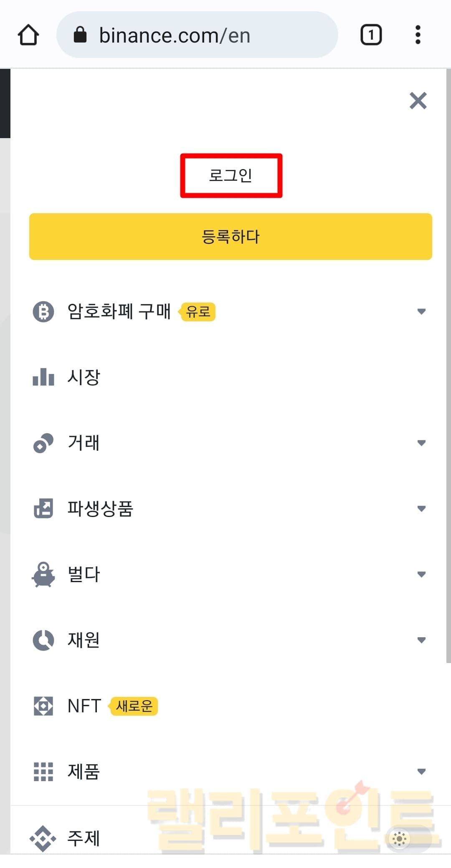
Task: Open the 시장 markets menu item
Action: 84,377
